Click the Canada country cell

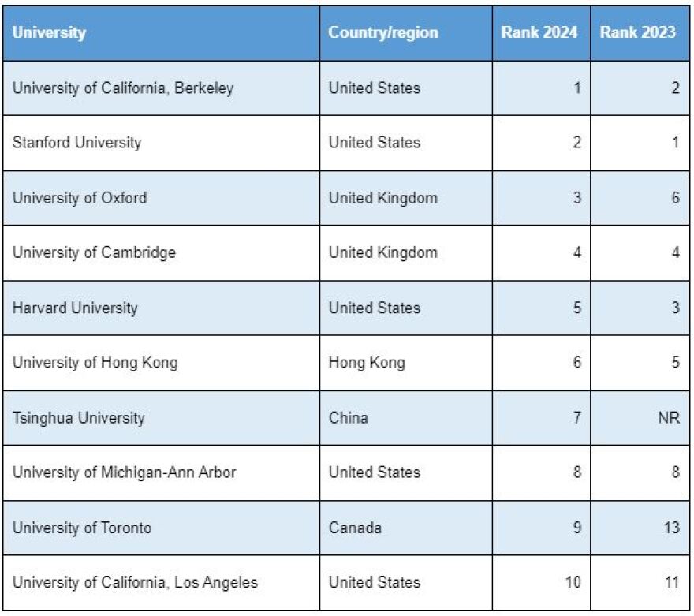(x=355, y=528)
